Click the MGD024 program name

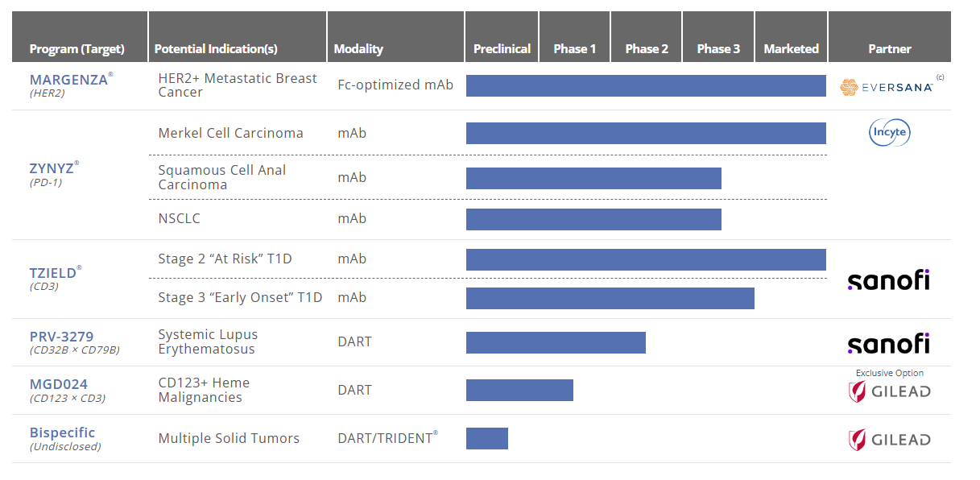[x=59, y=384]
